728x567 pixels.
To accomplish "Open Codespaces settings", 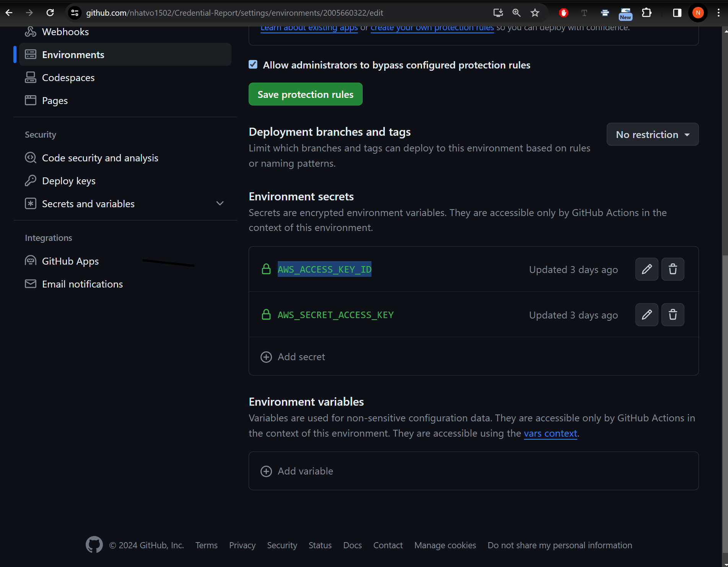I will 125,77.
